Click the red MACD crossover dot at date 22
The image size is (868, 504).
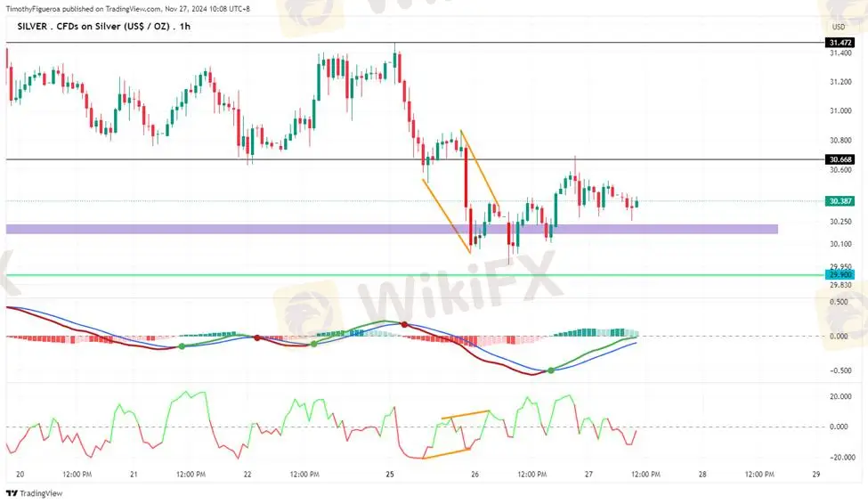coord(257,337)
